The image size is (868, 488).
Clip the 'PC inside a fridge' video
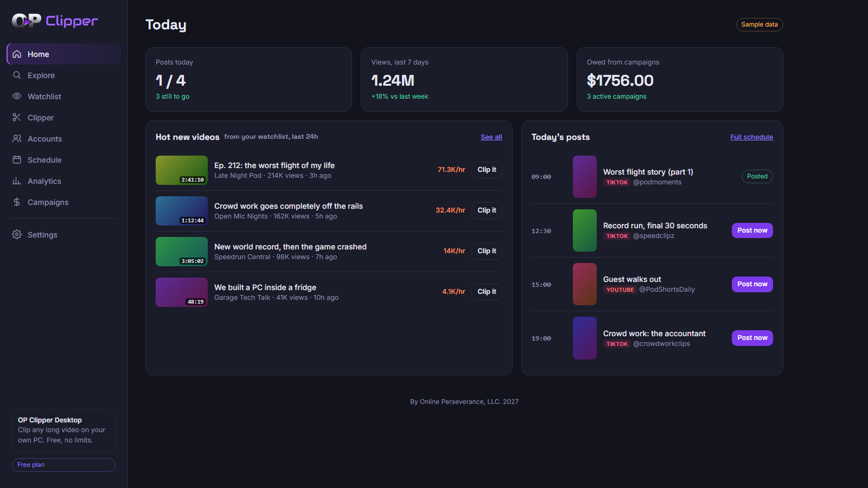pos(487,292)
